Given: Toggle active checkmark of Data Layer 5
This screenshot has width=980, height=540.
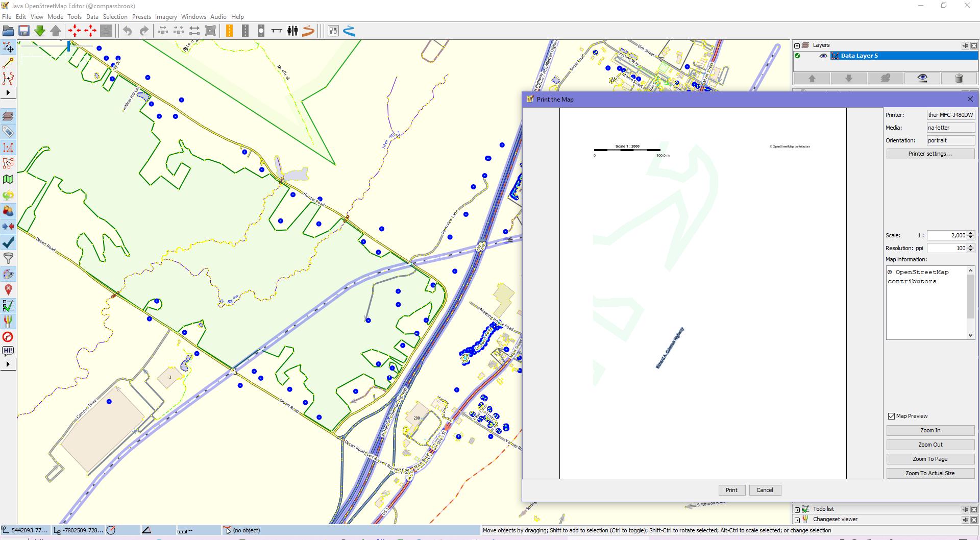Looking at the screenshot, I should (x=797, y=56).
